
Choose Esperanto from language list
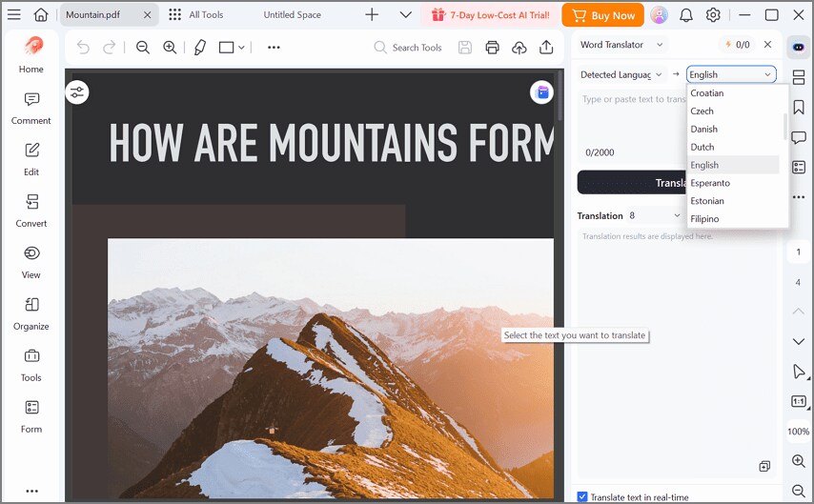pos(733,183)
